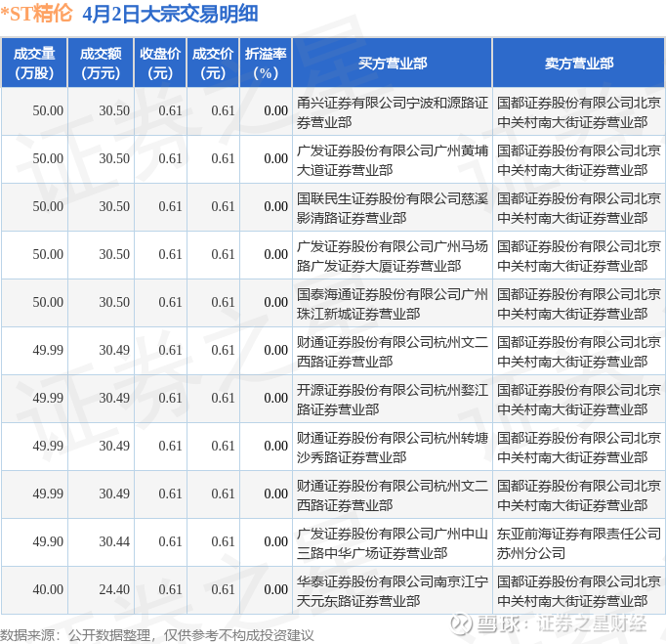Click 0.61 deal price in 东亚前海 row
666x644 pixels.
point(223,542)
